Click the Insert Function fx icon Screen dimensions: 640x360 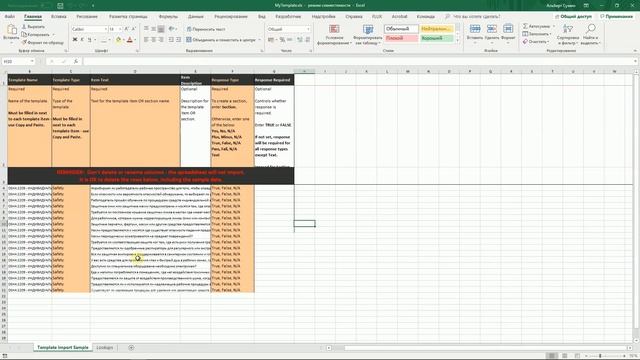coord(76,61)
